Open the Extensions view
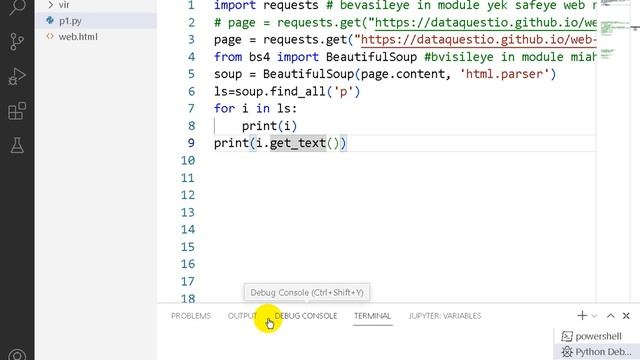 point(17,111)
